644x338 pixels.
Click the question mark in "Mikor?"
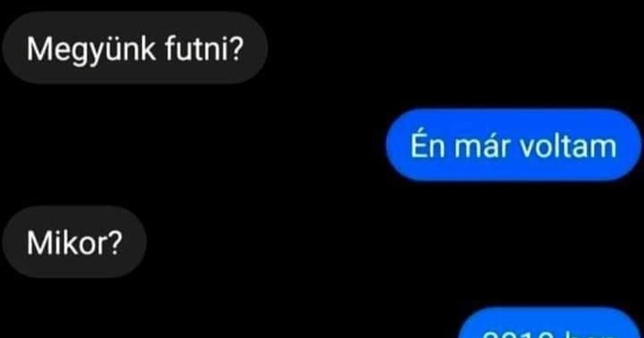coord(115,242)
